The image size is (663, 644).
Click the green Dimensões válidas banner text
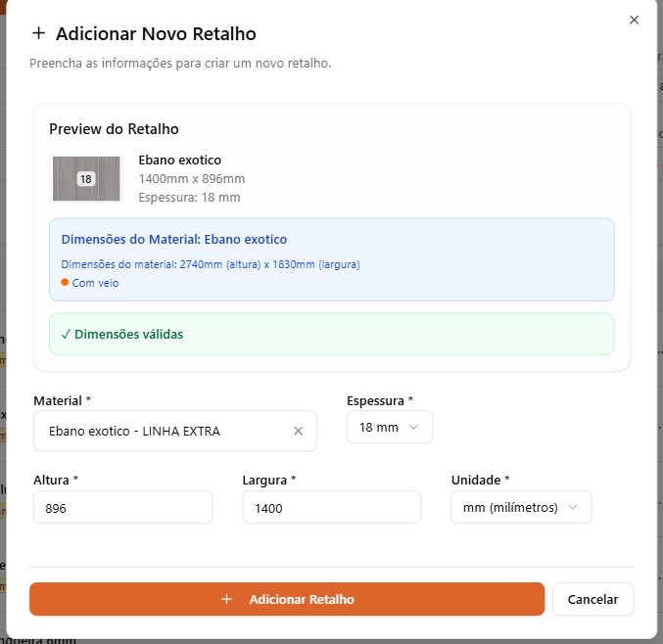pos(128,334)
